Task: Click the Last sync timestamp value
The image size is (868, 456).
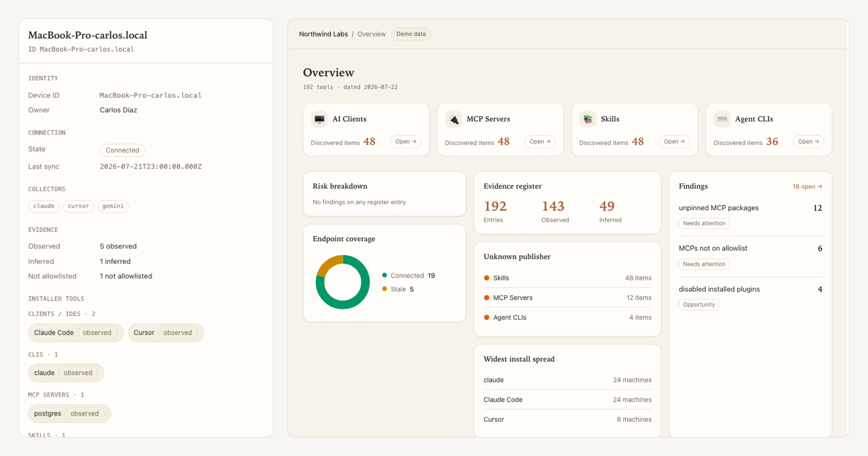Action: pos(151,167)
